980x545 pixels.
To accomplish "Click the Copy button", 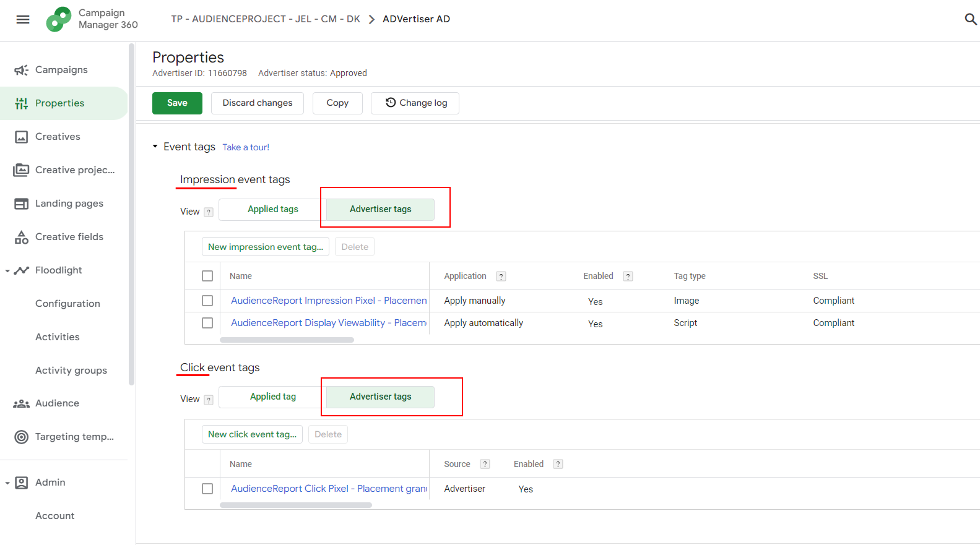I will click(337, 103).
